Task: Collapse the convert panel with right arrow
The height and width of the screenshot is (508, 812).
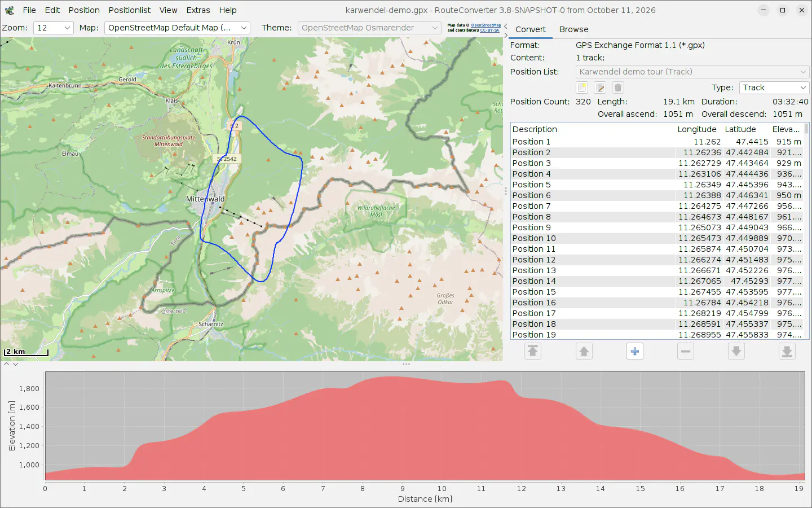Action: click(506, 35)
